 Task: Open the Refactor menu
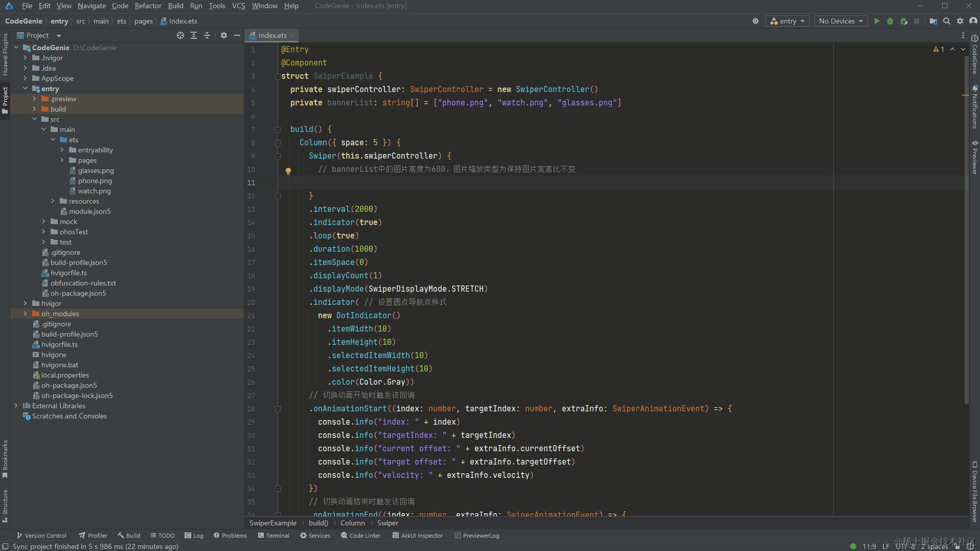148,6
